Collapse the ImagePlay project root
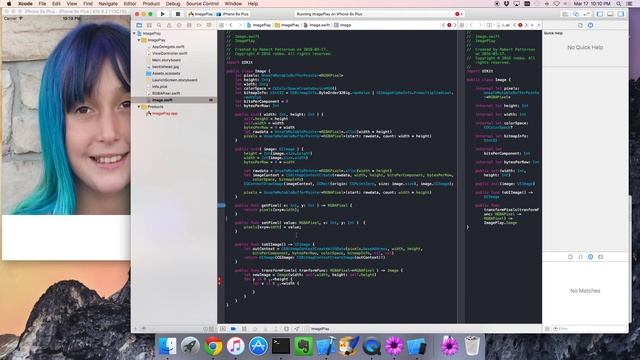 (x=135, y=33)
